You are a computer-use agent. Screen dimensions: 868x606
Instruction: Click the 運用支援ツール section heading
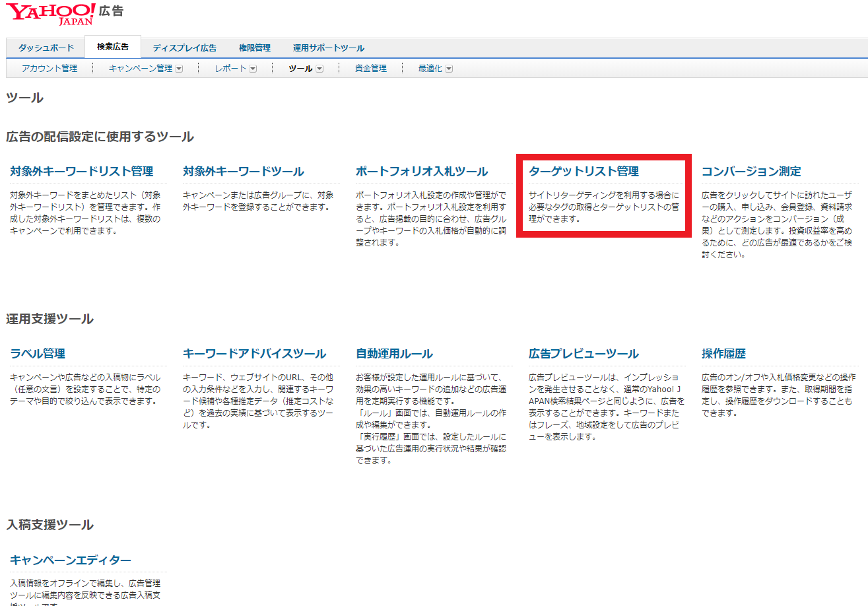tap(50, 319)
